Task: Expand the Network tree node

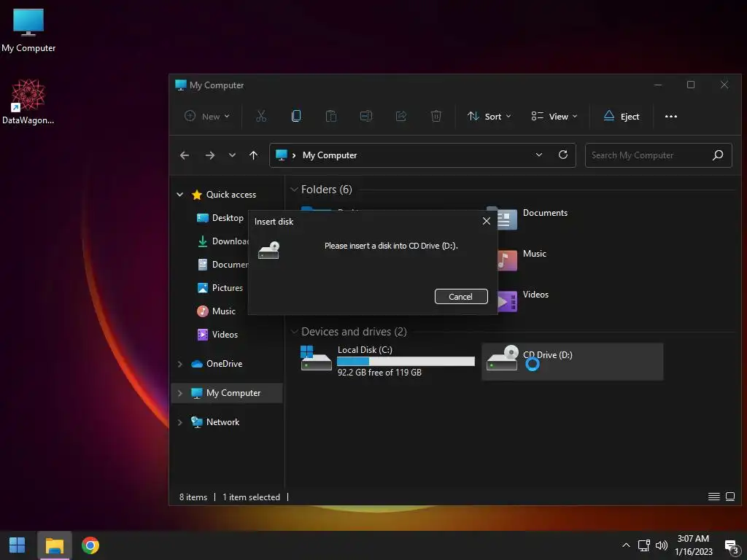Action: tap(180, 422)
